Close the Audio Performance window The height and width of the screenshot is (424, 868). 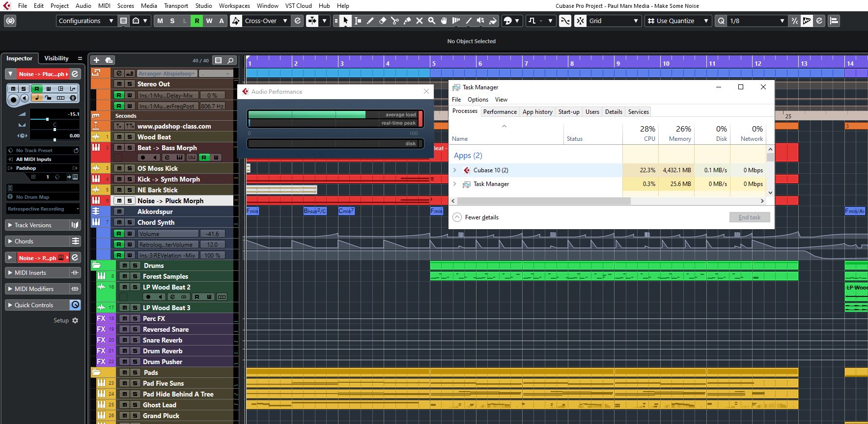[426, 91]
